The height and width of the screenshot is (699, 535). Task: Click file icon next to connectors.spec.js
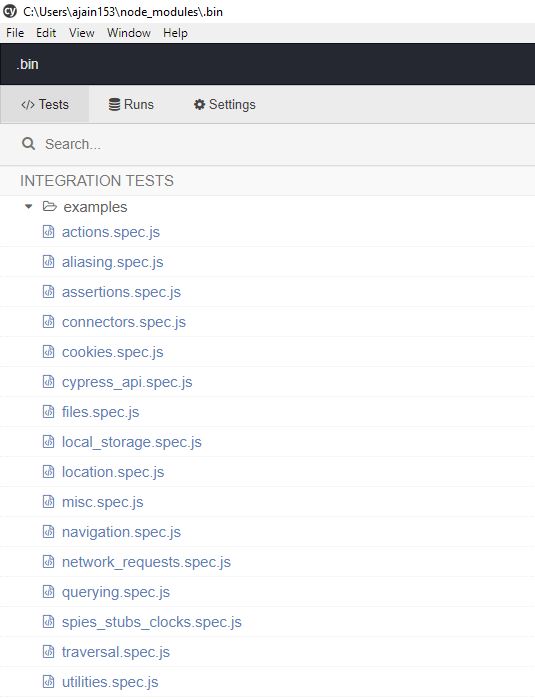[x=49, y=321]
